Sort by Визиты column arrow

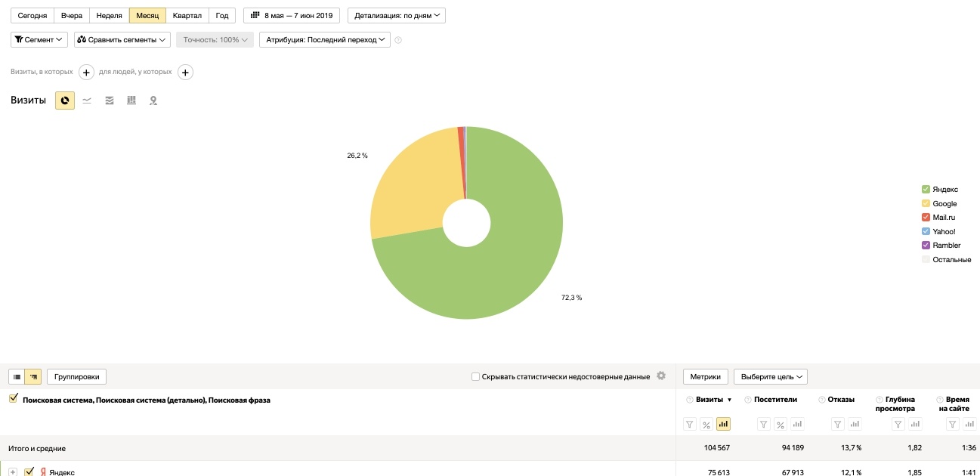coord(729,400)
